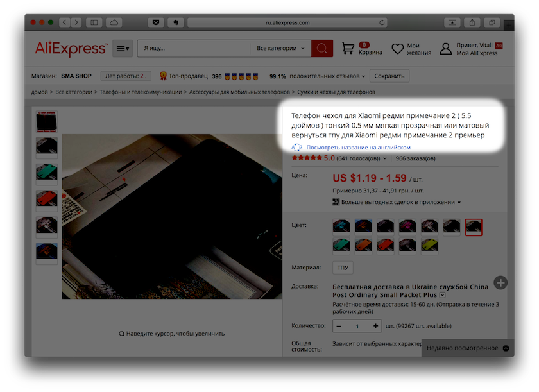Screen dimensions: 539x392
Task: Choose the red color swatch in second row
Action: click(386, 246)
